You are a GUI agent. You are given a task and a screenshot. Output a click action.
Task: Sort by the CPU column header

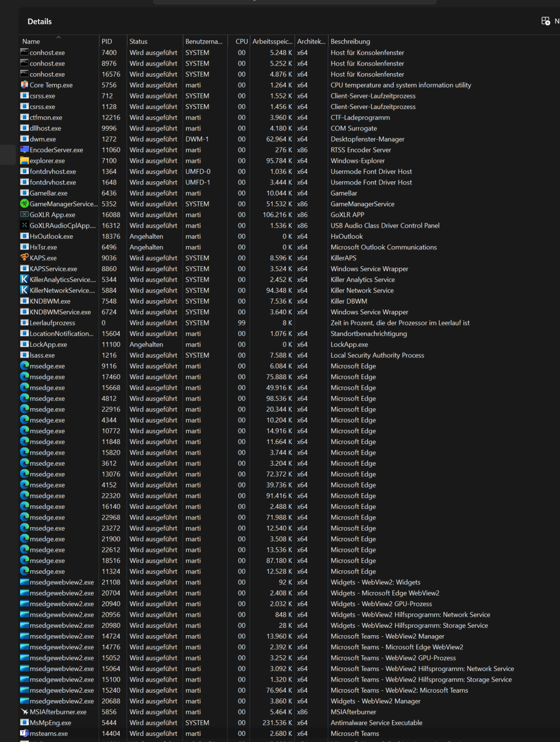239,41
